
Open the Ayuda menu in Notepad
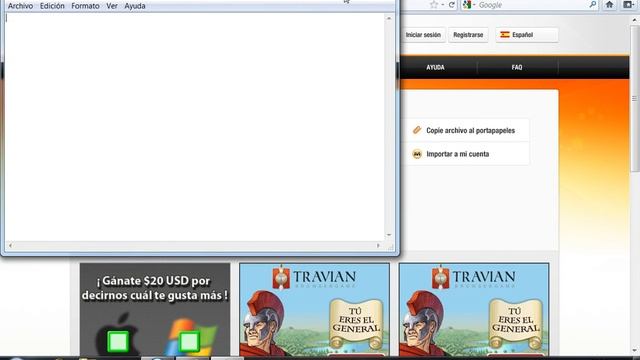[x=135, y=6]
